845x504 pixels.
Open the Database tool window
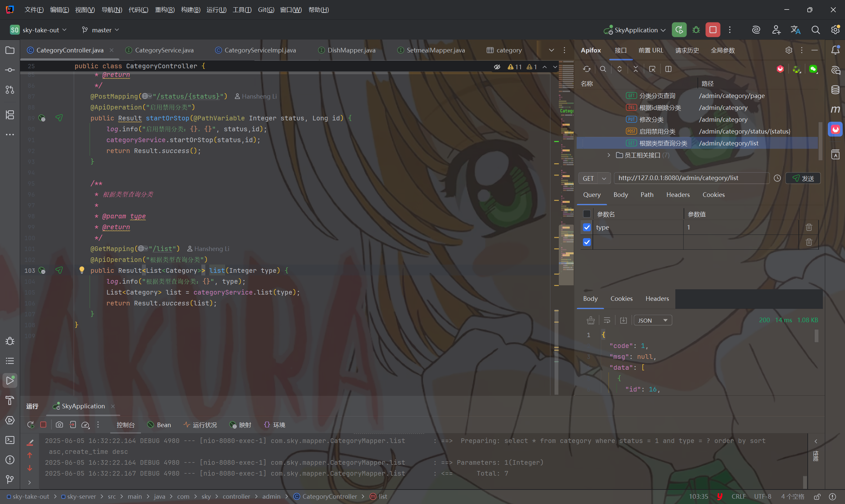coord(835,90)
